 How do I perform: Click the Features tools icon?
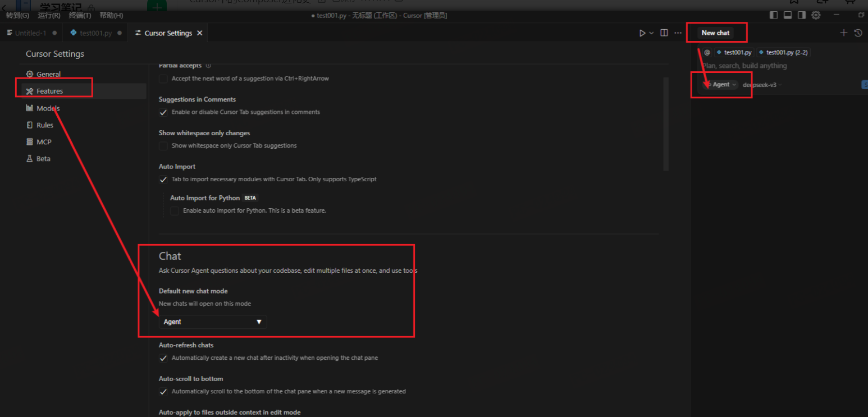point(30,91)
